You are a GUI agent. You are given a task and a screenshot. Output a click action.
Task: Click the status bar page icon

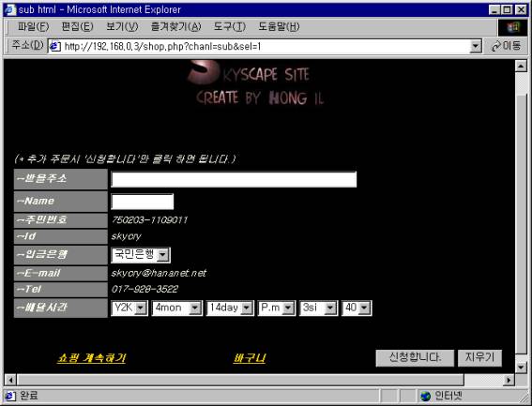coord(9,396)
